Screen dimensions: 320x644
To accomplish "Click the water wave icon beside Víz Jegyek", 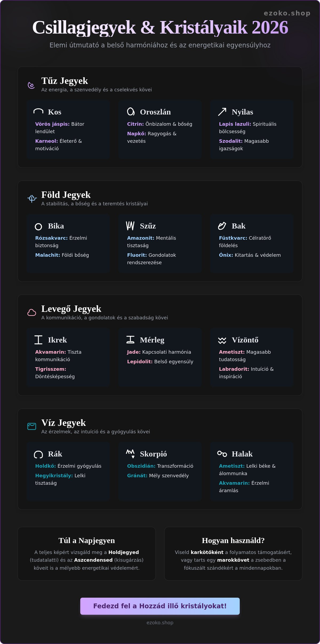I will pyautogui.click(x=32, y=426).
